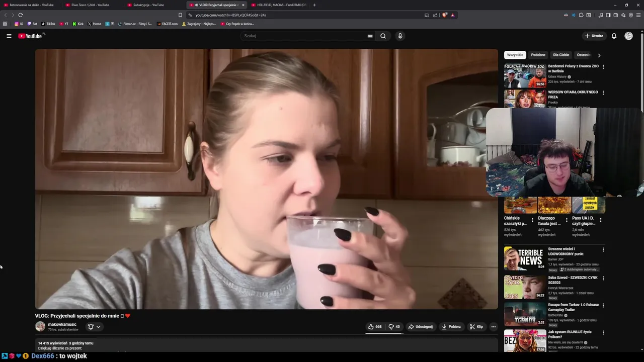This screenshot has height=362, width=644.
Task: Open options for WERSOW OFIARĄ video
Action: [x=603, y=93]
